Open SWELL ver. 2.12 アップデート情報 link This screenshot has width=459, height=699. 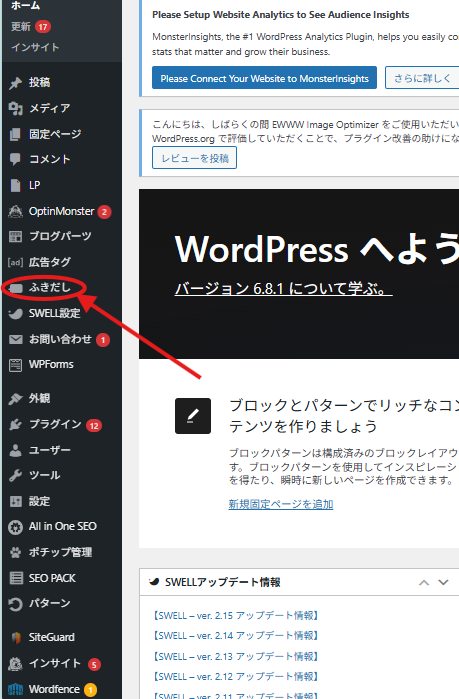pos(235,677)
